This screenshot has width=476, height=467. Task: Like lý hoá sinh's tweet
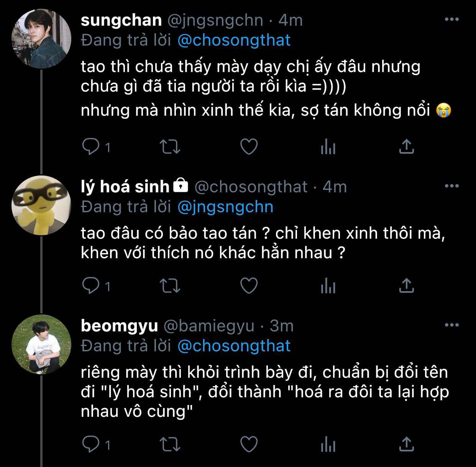pyautogui.click(x=249, y=285)
